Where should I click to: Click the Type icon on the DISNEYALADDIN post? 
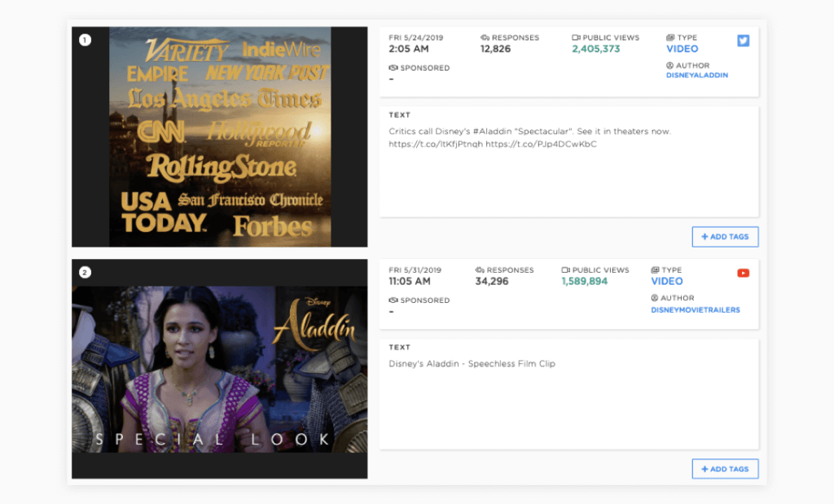(670, 37)
